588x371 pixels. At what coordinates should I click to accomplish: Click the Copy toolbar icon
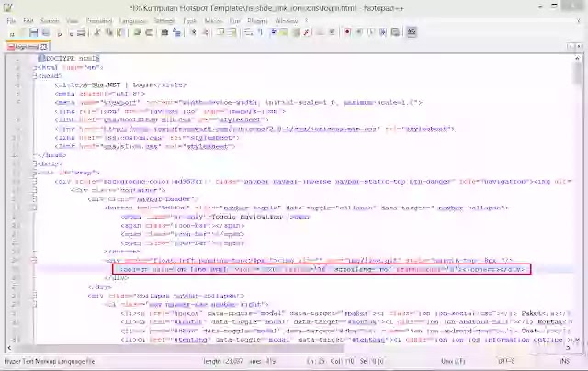(108, 33)
